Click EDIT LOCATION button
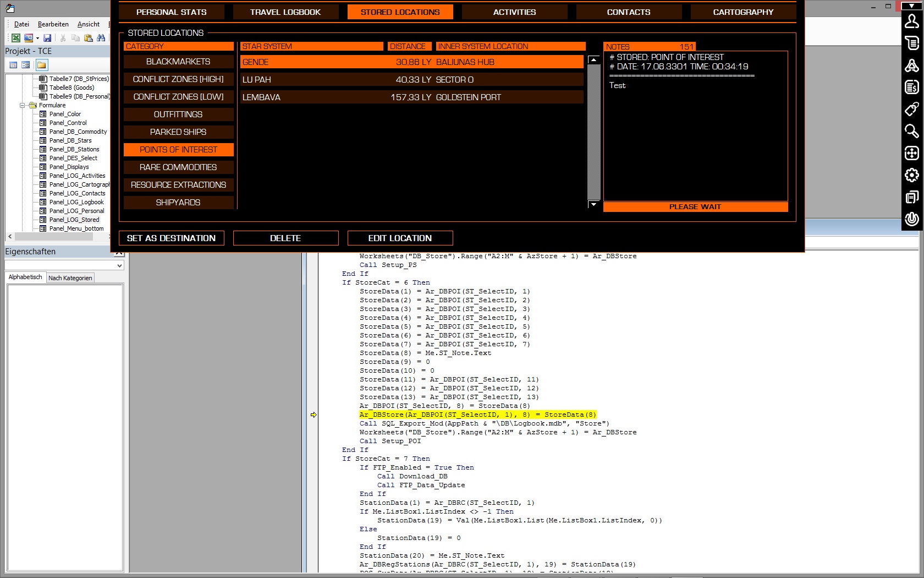 point(400,238)
